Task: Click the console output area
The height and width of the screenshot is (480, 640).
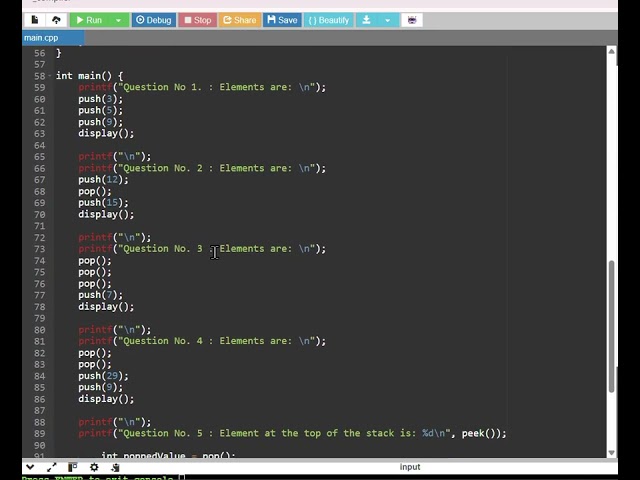Action: (320, 477)
